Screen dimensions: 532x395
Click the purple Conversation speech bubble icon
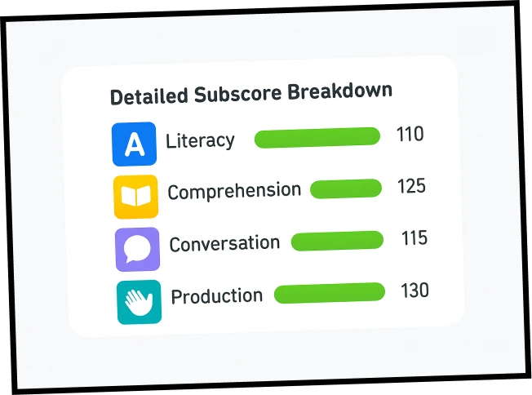click(x=137, y=249)
